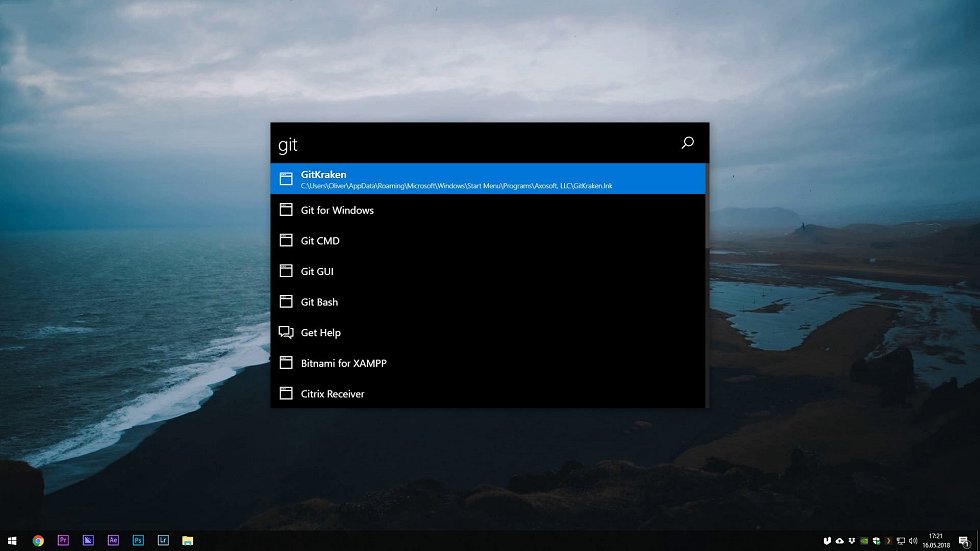The width and height of the screenshot is (980, 551).
Task: Open Adobe Media Encoder taskbar icon
Action: pos(88,540)
